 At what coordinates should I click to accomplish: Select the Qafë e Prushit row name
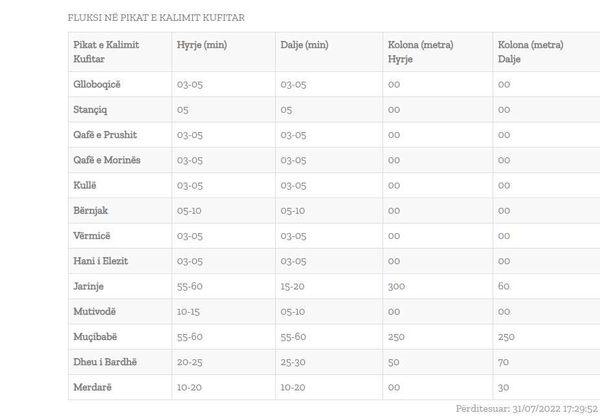105,135
